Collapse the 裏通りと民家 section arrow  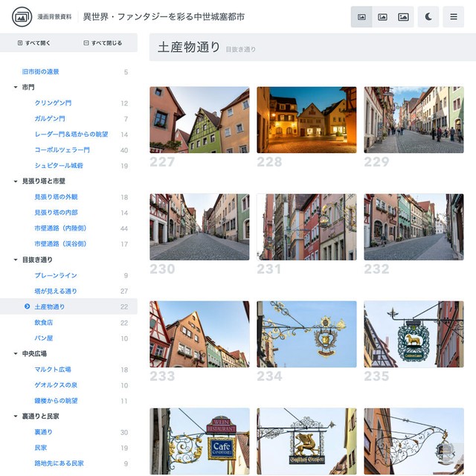(x=16, y=416)
